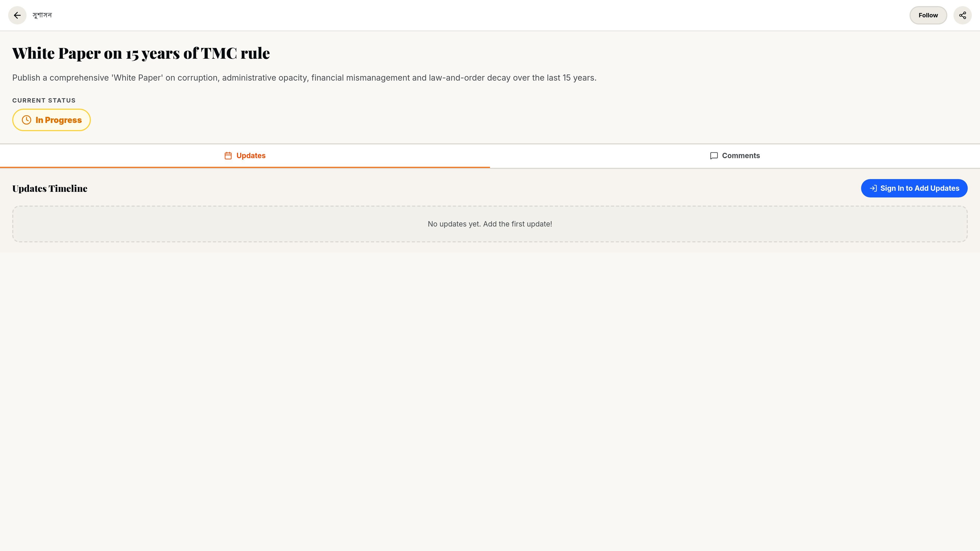
Task: Click the description starting 'Publish a comprehensive'
Action: (304, 78)
